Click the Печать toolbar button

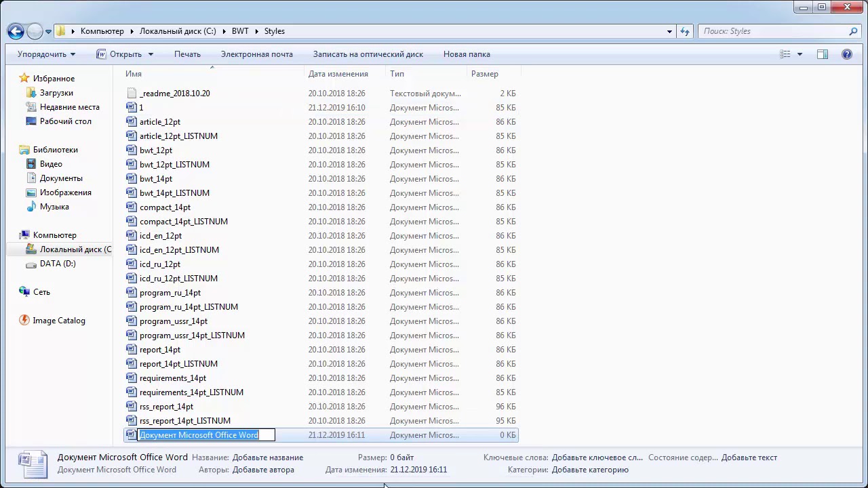click(187, 54)
